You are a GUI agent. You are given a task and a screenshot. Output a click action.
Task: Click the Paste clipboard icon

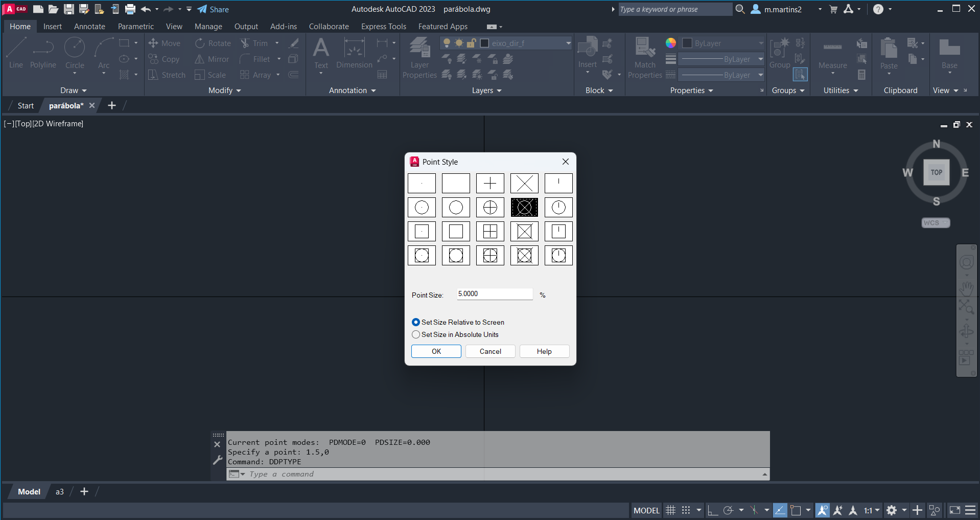[x=889, y=53]
